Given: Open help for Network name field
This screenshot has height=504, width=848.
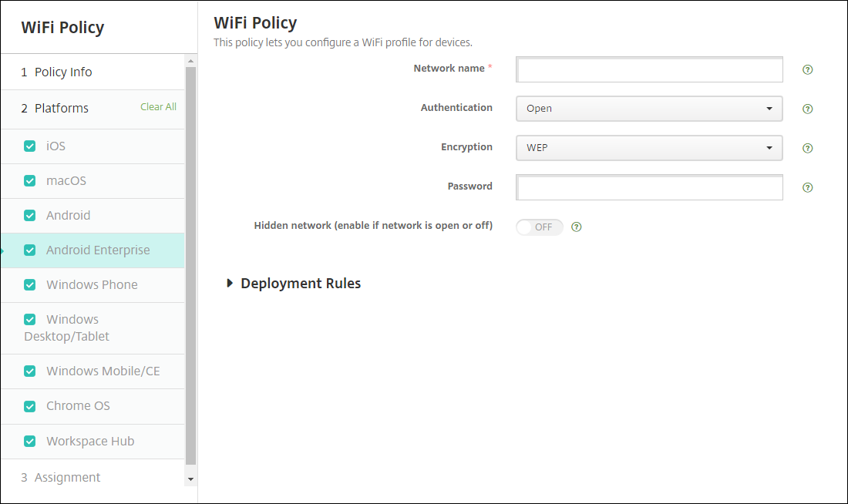Looking at the screenshot, I should coord(807,70).
